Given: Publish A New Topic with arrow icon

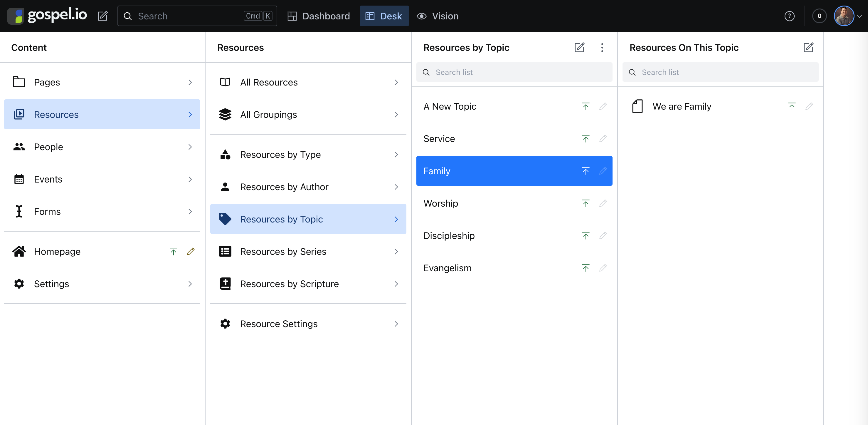Looking at the screenshot, I should 586,106.
